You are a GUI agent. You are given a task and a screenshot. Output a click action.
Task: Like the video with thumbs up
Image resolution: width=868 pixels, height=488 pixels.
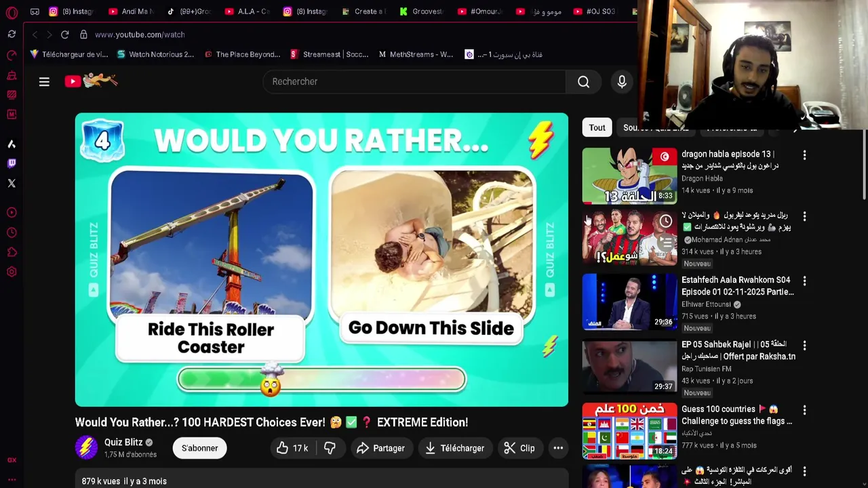click(x=292, y=448)
